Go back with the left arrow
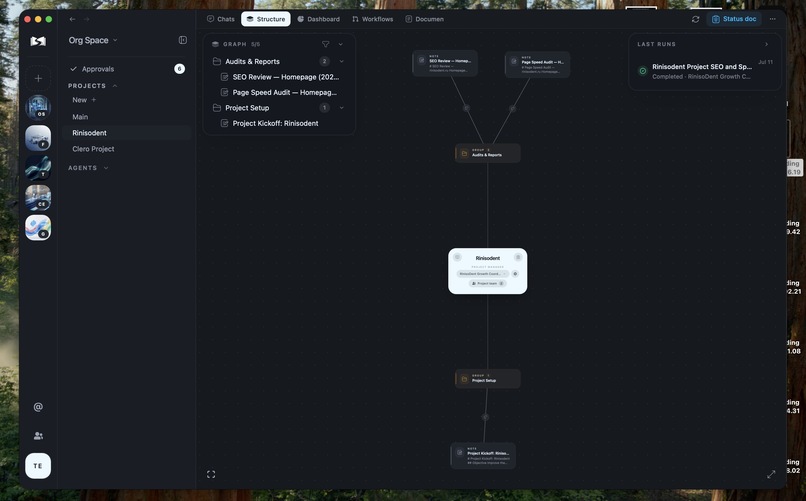The image size is (806, 501). [72, 19]
